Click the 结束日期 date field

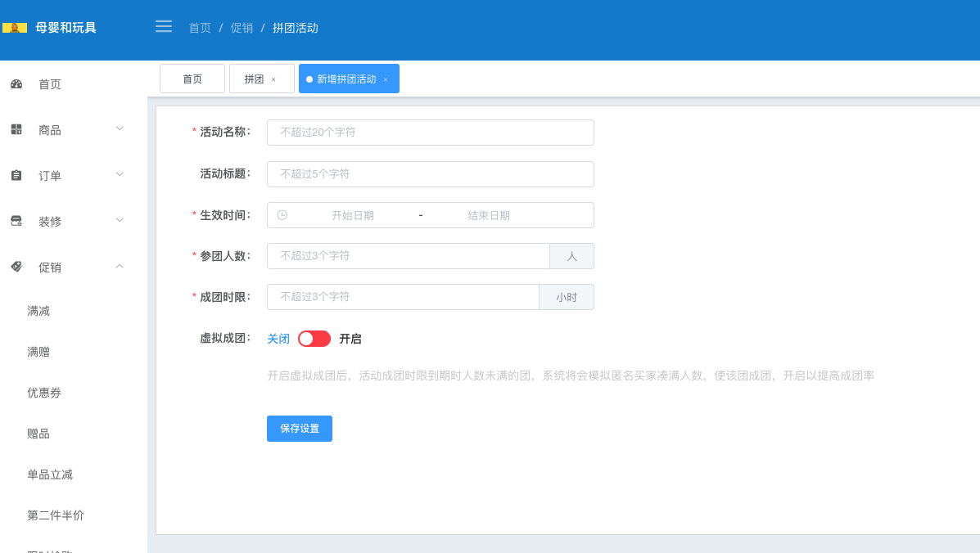pyautogui.click(x=489, y=215)
